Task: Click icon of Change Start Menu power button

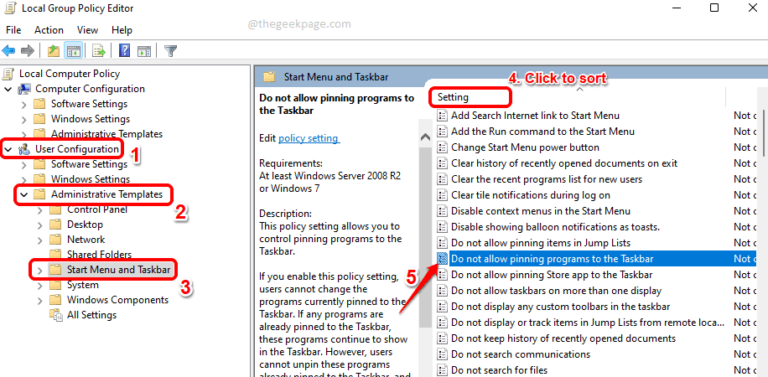Action: 442,147
